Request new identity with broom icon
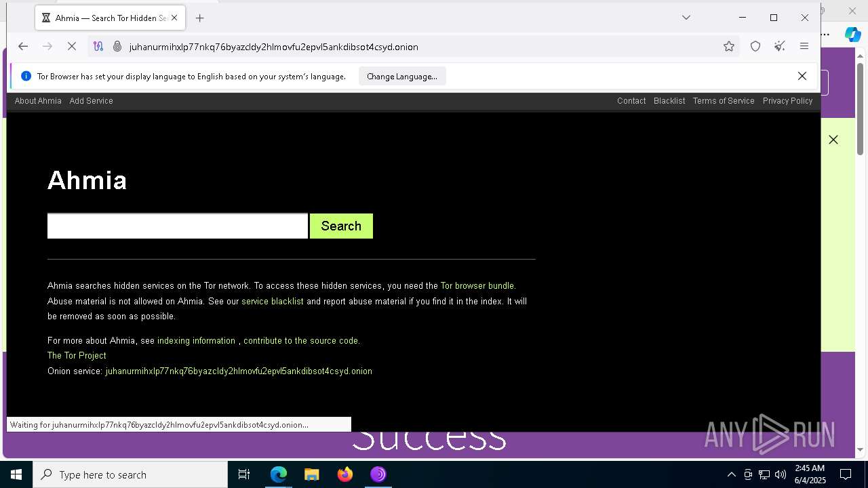Image resolution: width=868 pixels, height=488 pixels. [x=780, y=47]
